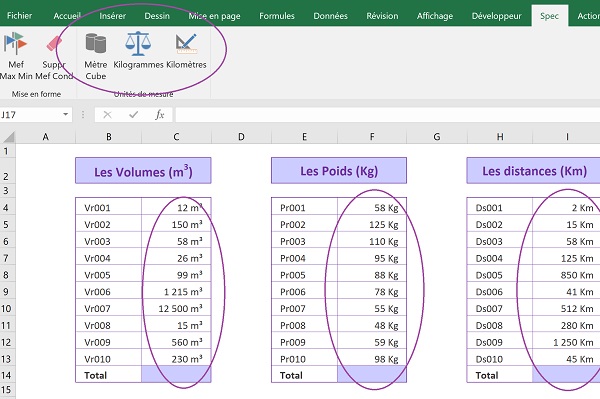Viewport: 600px width, 399px height.
Task: Open the Données tab
Action: pos(330,16)
